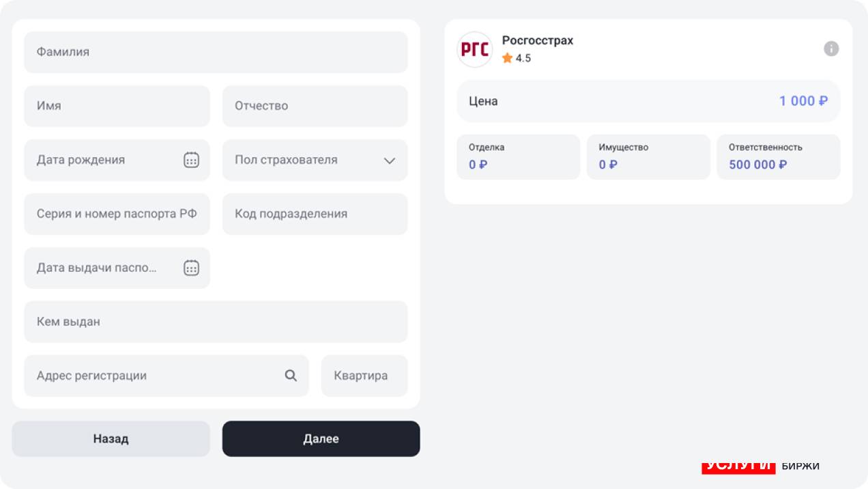Click the РГС company logo
The image size is (868, 489).
[x=474, y=49]
